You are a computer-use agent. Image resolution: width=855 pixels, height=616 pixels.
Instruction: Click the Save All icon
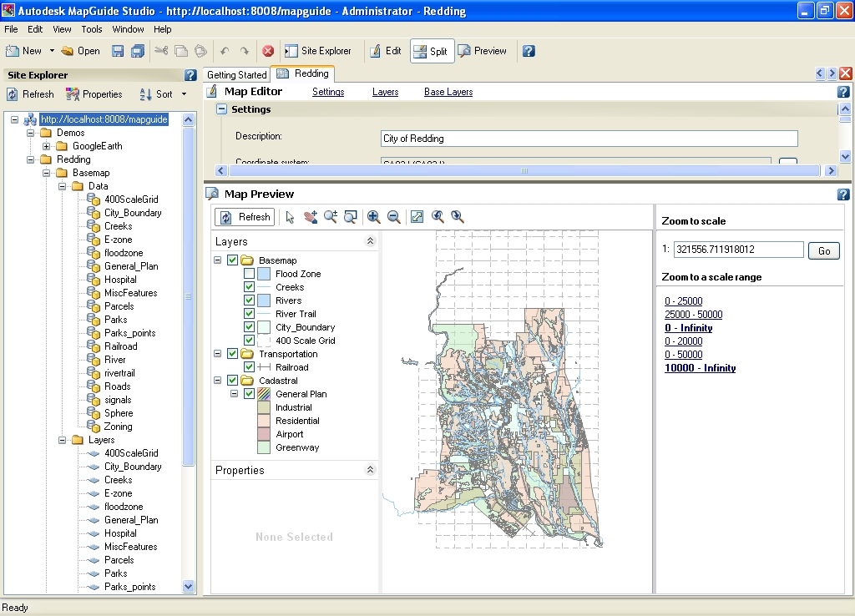point(138,51)
